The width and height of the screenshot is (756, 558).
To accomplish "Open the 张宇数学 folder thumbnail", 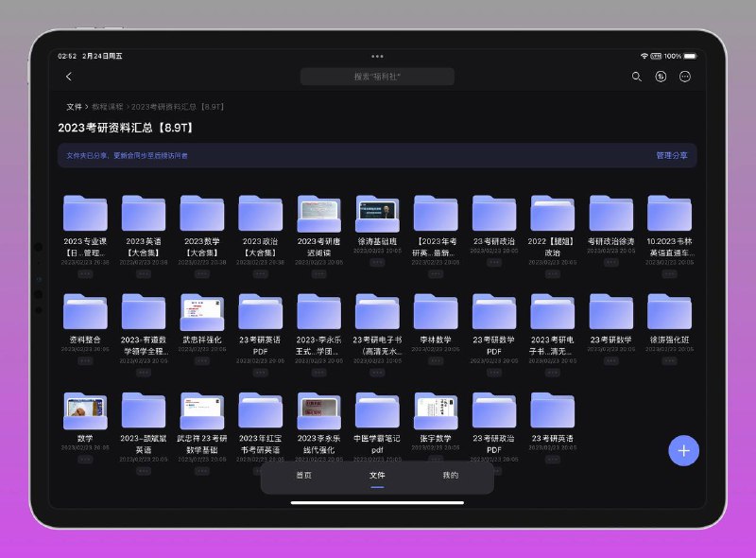I will click(436, 410).
